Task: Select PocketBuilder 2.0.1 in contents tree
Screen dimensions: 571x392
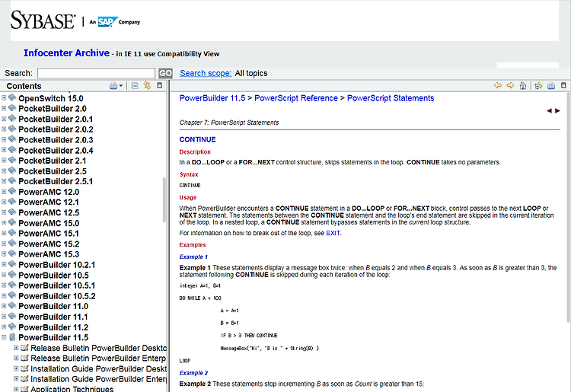Action: coord(56,120)
